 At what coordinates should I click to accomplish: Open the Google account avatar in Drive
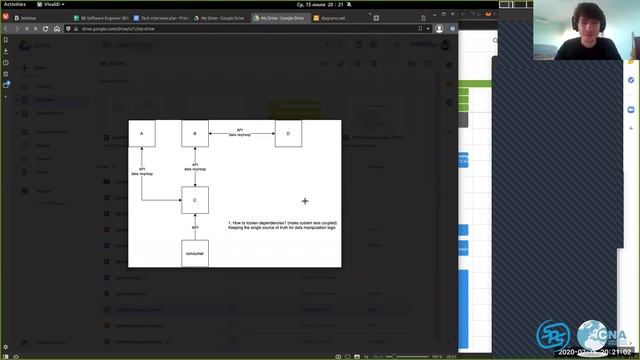click(x=446, y=44)
